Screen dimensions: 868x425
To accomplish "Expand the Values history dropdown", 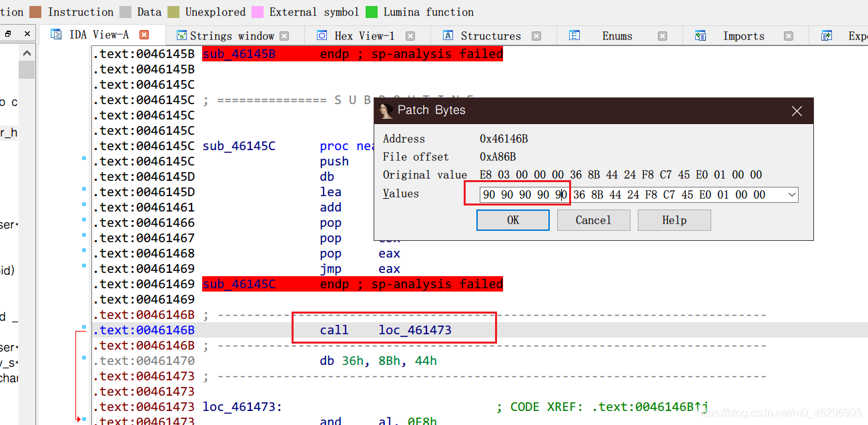I will (792, 195).
